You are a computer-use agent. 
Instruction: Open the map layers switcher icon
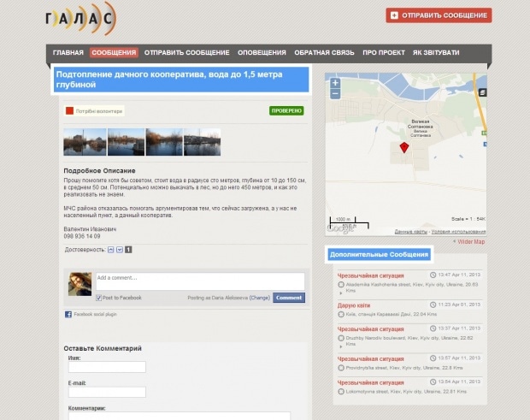coord(483,92)
